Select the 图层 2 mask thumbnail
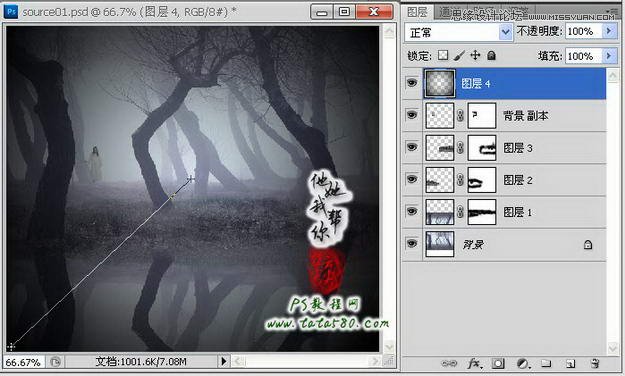 pos(482,180)
